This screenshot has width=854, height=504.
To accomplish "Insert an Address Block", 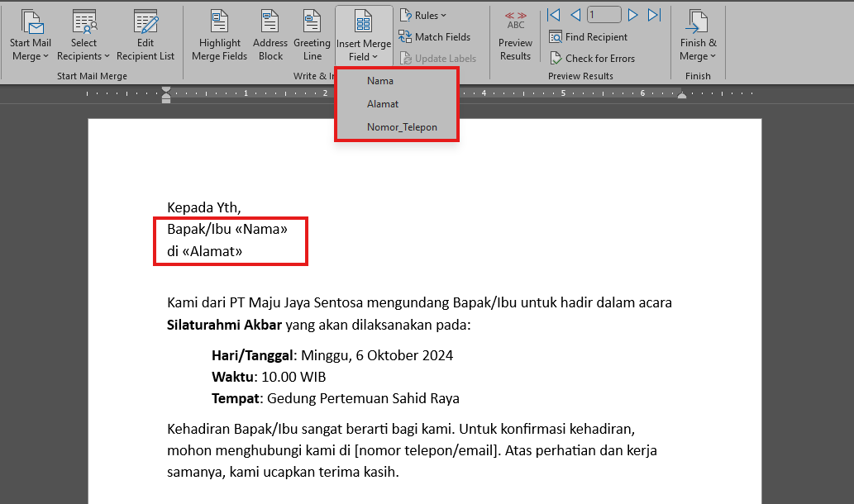I will (270, 33).
